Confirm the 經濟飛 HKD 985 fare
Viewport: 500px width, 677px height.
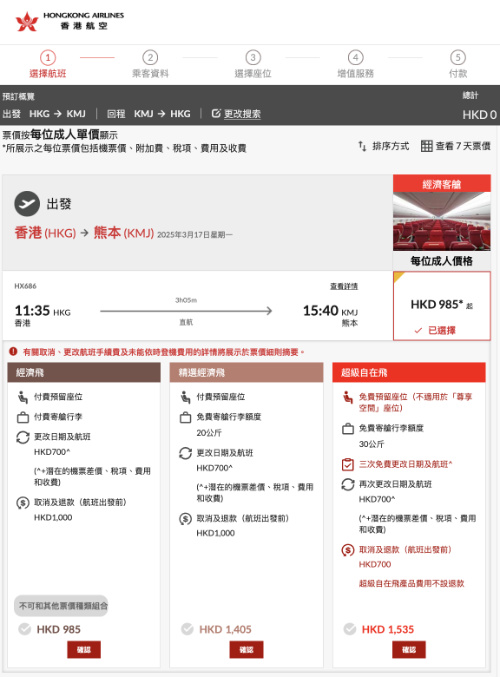(84, 649)
